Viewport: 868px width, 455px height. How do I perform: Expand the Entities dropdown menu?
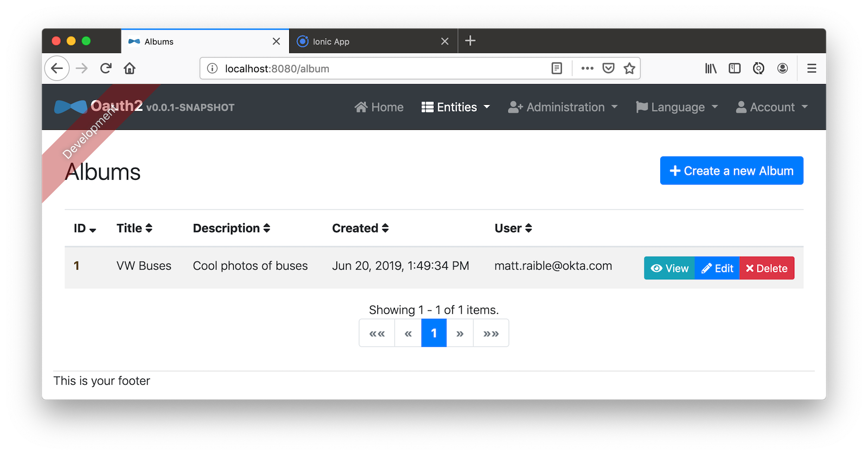point(456,108)
